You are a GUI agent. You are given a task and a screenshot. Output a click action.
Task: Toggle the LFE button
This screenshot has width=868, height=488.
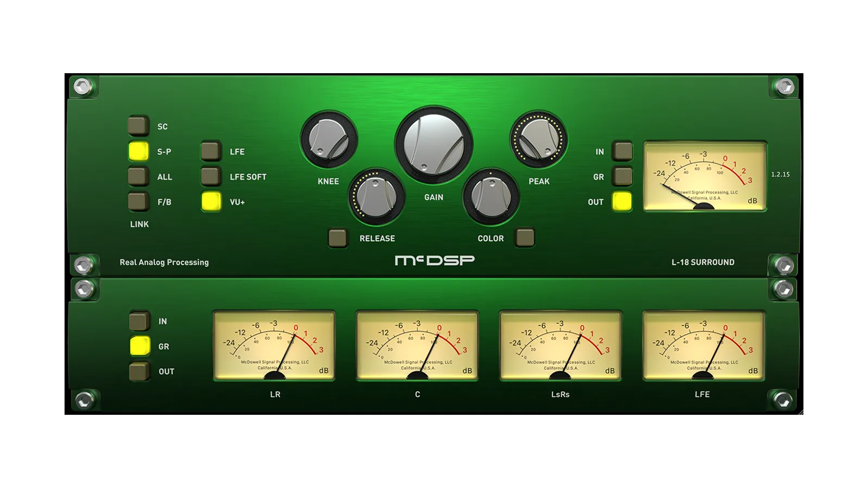[x=211, y=151]
